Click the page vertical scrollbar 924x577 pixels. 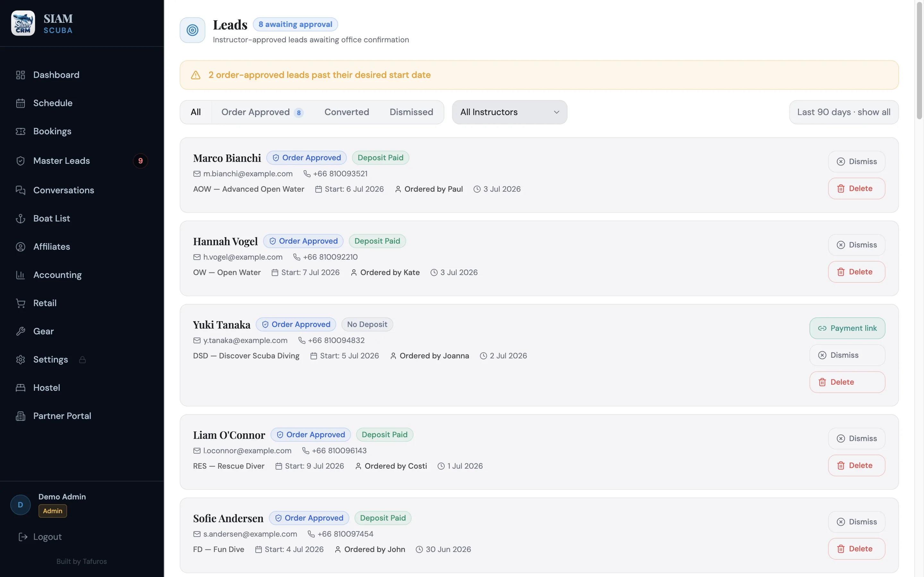coord(919,61)
